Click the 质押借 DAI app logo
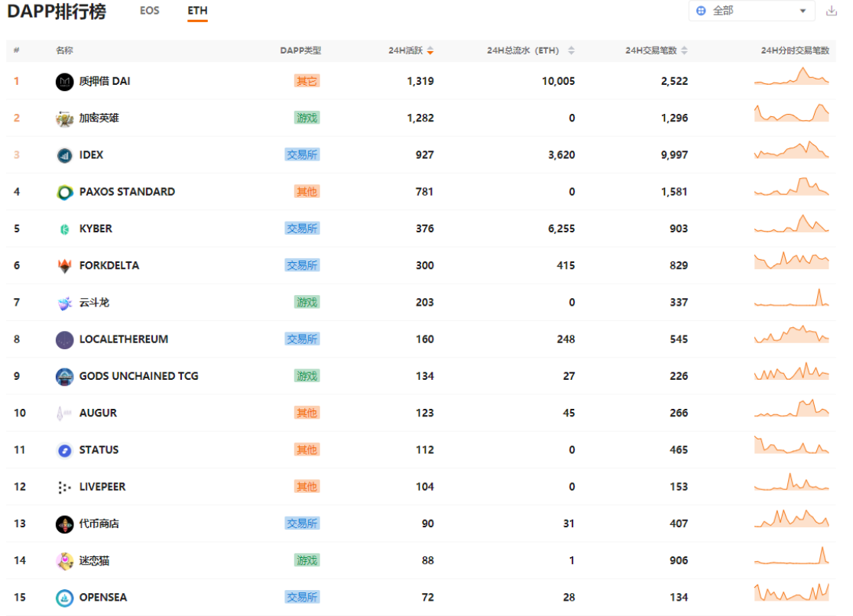The image size is (853, 616). 64,82
